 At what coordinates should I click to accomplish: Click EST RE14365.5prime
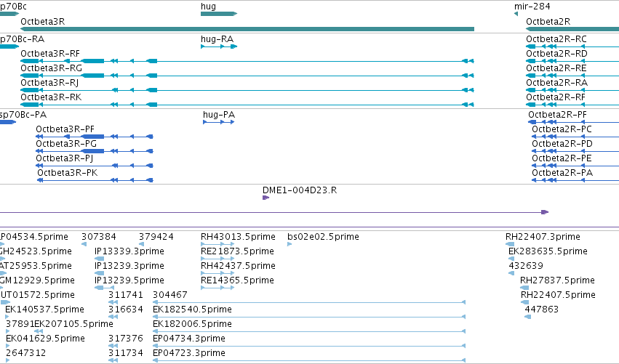[x=237, y=280]
